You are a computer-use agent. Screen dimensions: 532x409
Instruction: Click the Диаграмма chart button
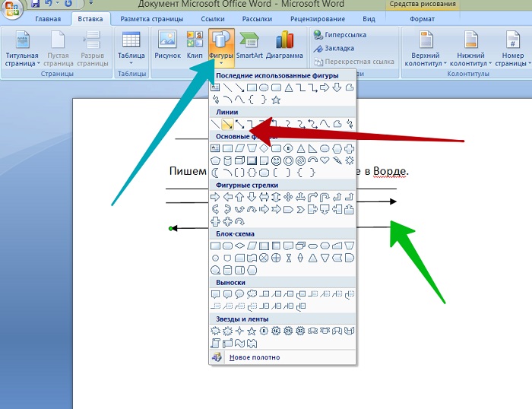(284, 44)
